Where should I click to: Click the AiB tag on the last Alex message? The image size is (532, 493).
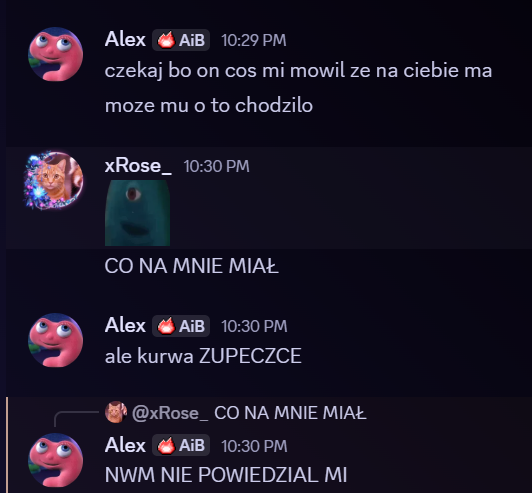pos(181,445)
